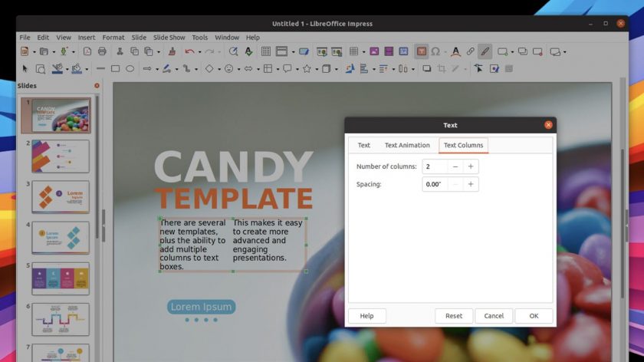644x362 pixels.
Task: Click the Shadow toggle icon
Action: click(427, 68)
